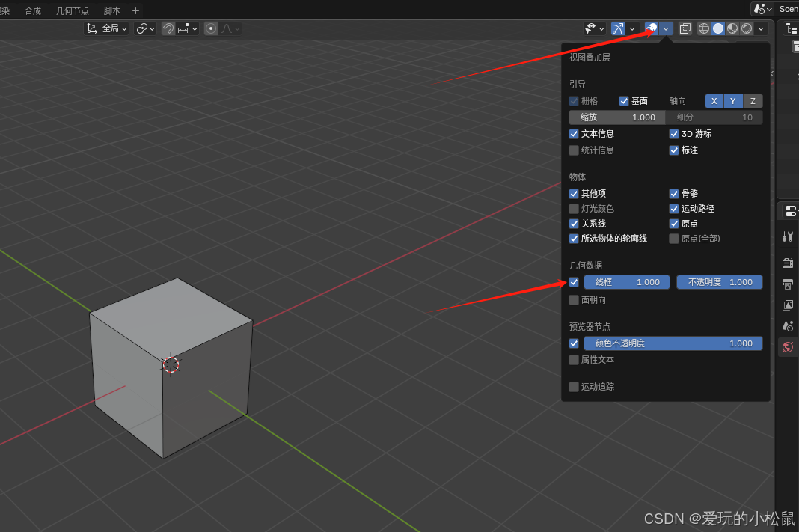The image size is (799, 532).
Task: Switch to material preview shading
Action: click(732, 28)
